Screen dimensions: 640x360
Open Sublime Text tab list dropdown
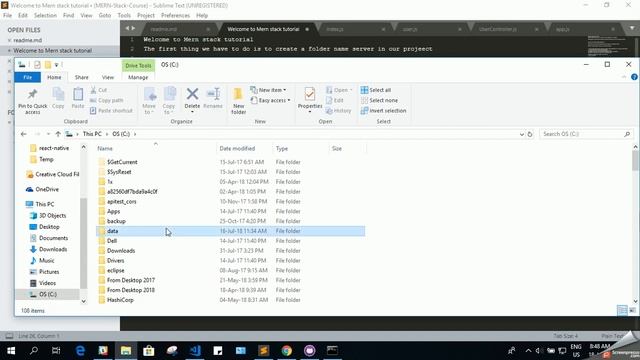tap(632, 28)
